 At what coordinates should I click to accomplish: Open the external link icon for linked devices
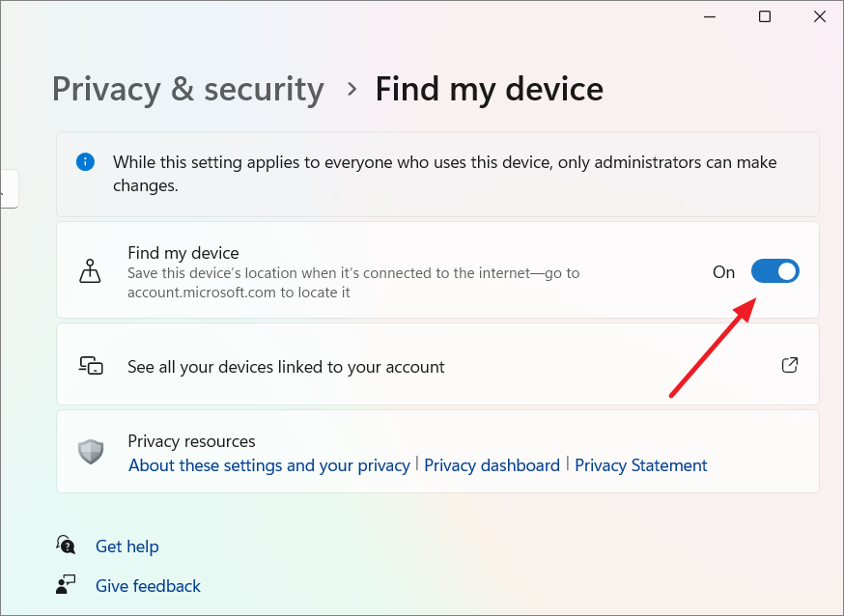(x=790, y=365)
